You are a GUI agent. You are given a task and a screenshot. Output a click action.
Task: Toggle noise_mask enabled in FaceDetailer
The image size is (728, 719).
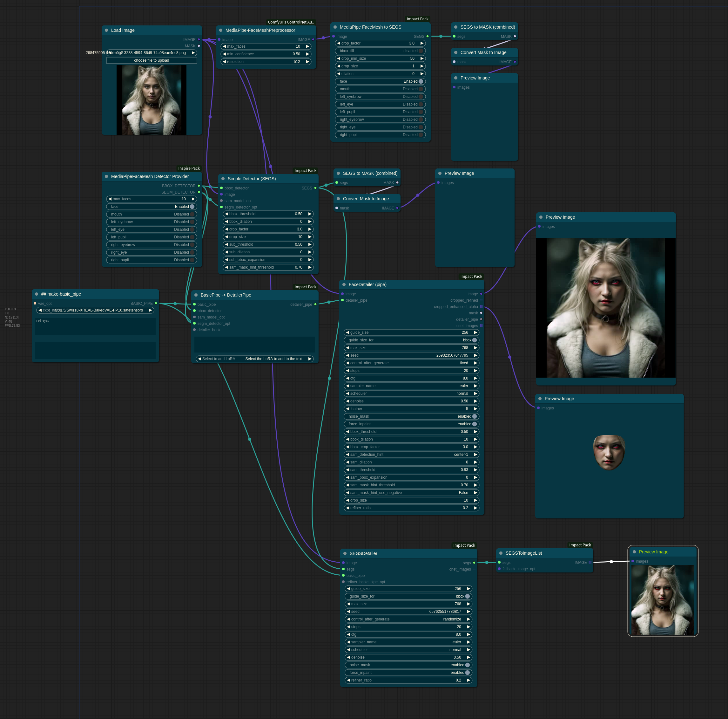click(x=475, y=416)
